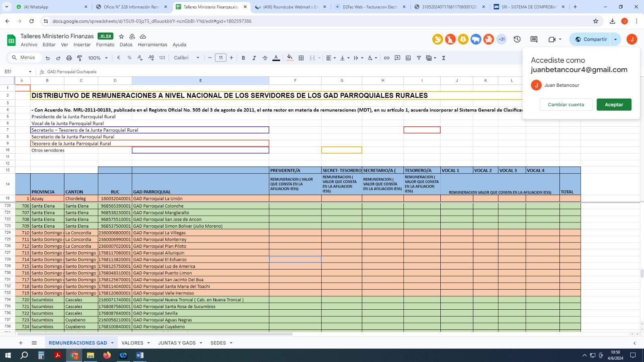Expand the Calibri font dropdown
Viewport: 644px width, 362px height.
pos(186,58)
